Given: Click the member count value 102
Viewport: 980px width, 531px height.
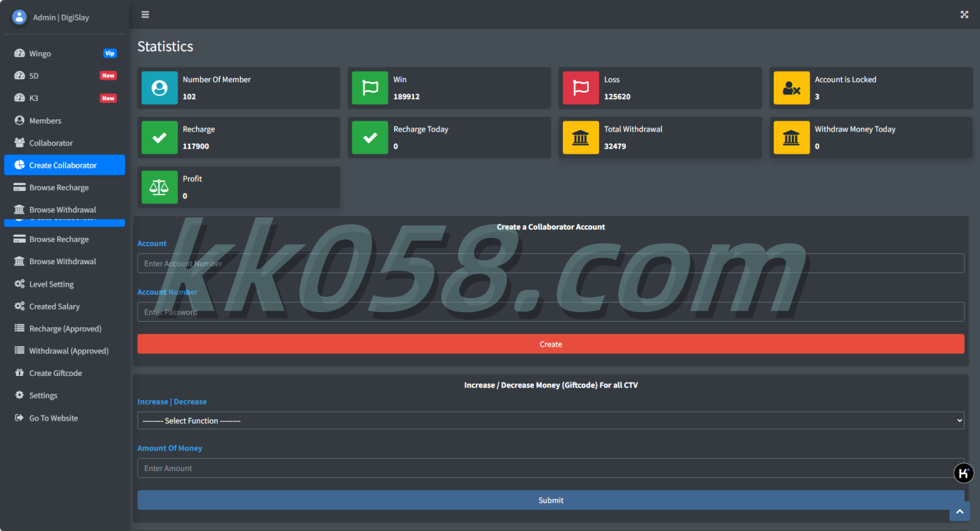Looking at the screenshot, I should tap(189, 97).
